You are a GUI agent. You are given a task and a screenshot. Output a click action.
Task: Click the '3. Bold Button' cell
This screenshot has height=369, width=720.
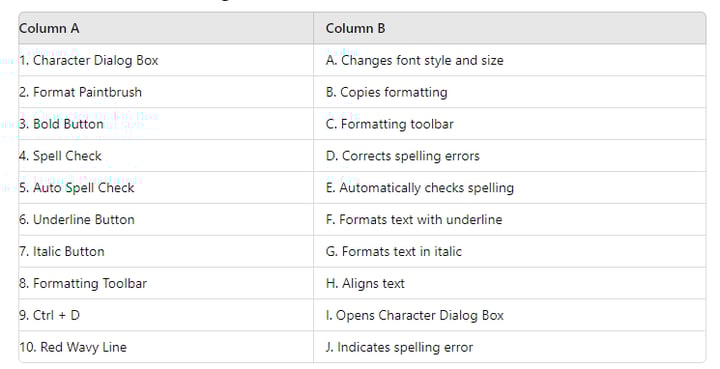[166, 124]
